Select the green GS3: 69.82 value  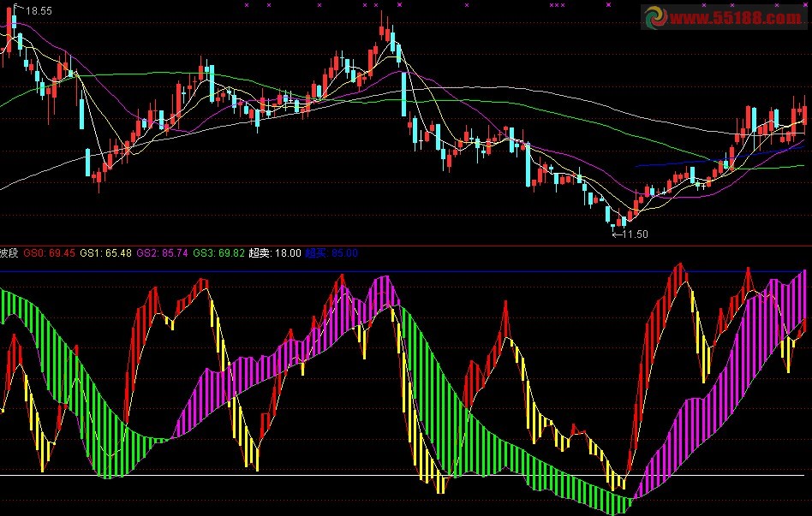(x=218, y=253)
